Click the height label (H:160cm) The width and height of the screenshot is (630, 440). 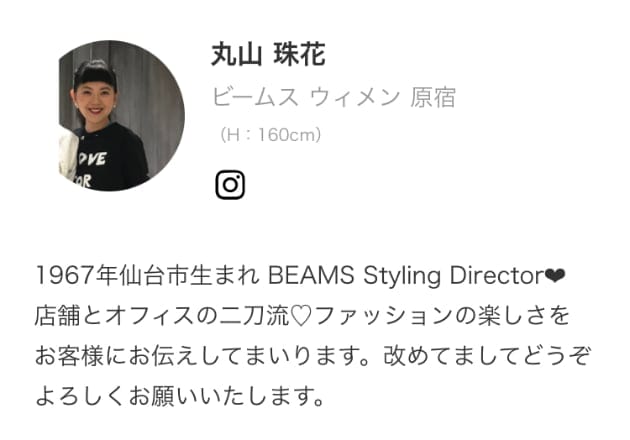pos(271,135)
